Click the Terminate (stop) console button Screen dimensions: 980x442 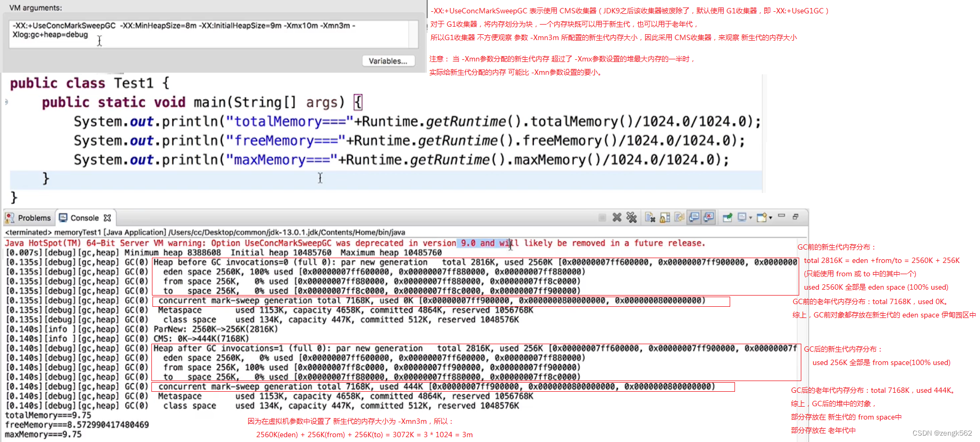(x=602, y=218)
